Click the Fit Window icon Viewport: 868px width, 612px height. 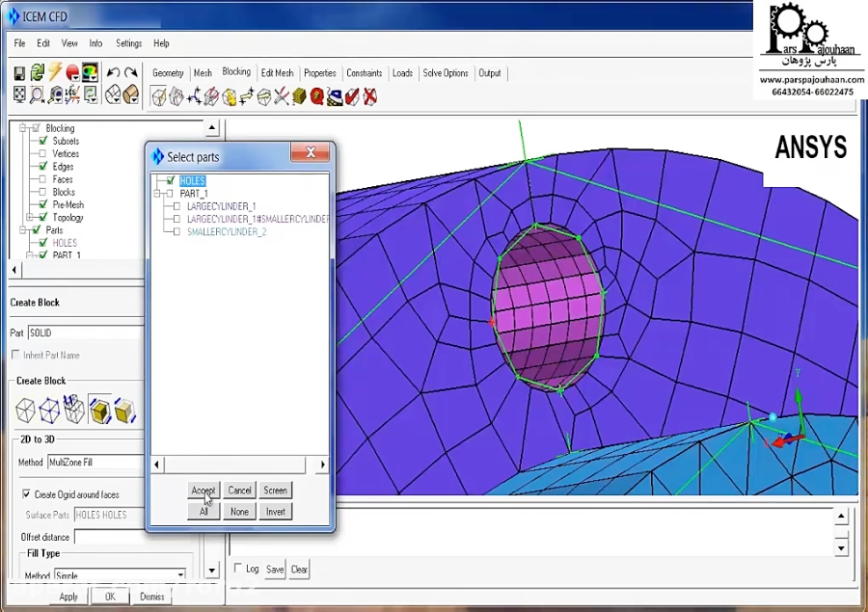19,94
